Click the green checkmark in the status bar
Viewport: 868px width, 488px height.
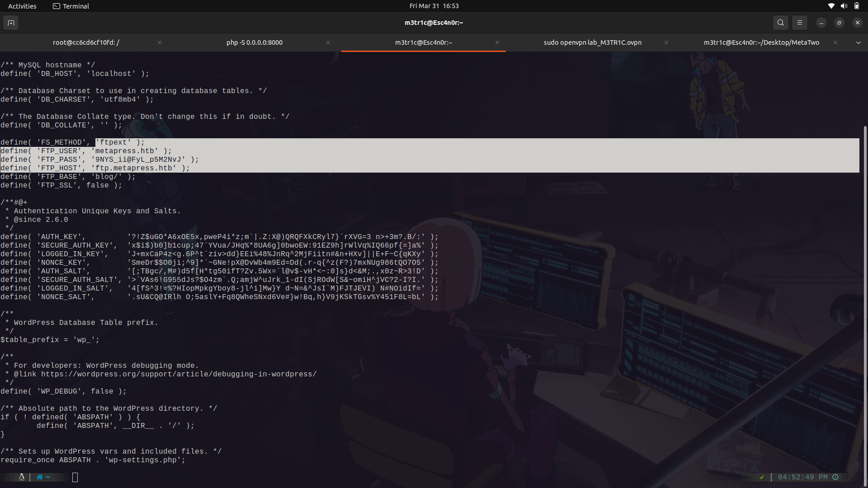(762, 477)
